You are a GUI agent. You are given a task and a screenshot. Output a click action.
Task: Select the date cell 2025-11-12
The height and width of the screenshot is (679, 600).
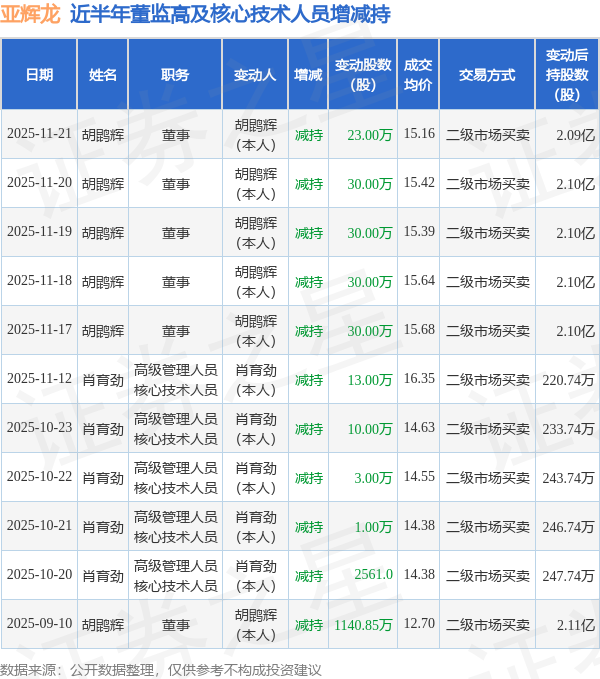tap(39, 378)
